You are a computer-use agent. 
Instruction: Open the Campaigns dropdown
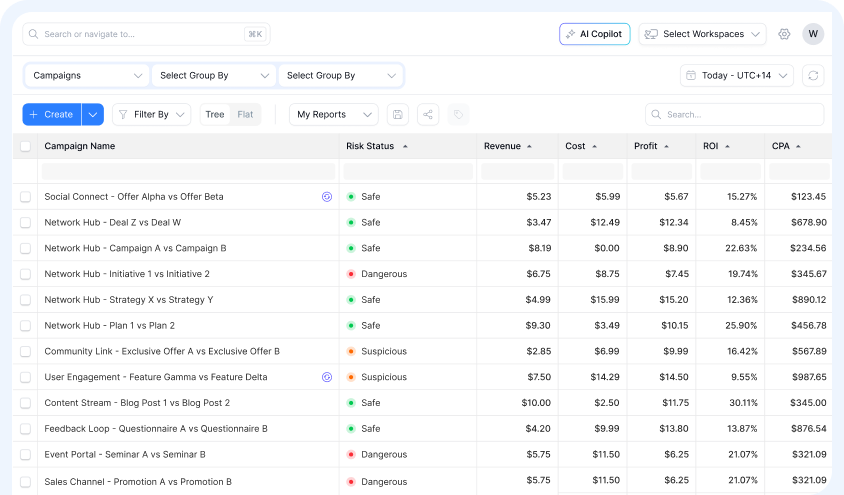pyautogui.click(x=87, y=75)
